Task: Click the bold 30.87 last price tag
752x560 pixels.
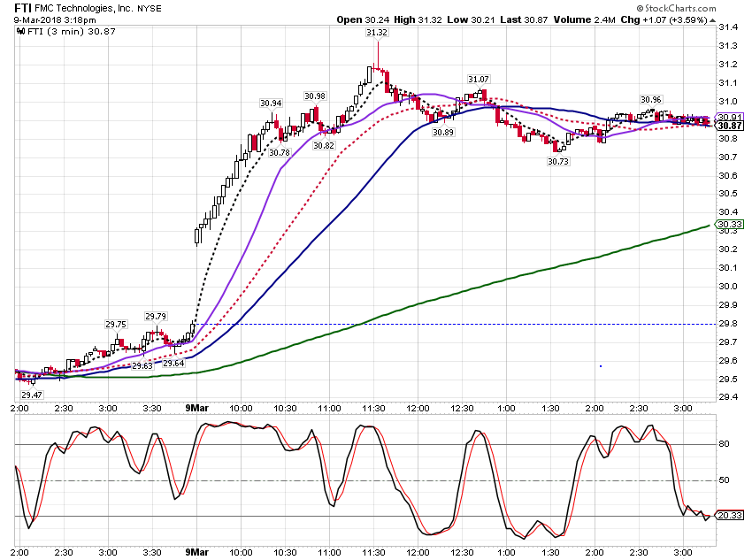Action: coord(729,127)
